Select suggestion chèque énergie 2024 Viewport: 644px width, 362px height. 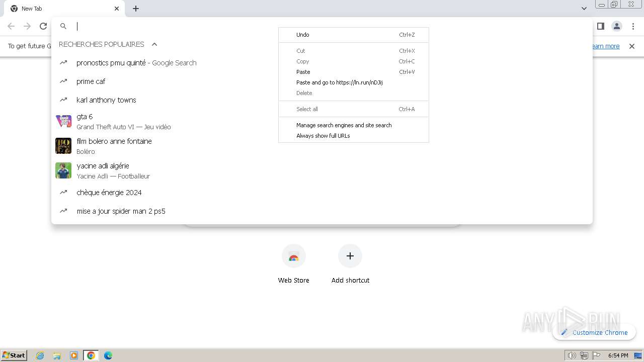pyautogui.click(x=322, y=193)
